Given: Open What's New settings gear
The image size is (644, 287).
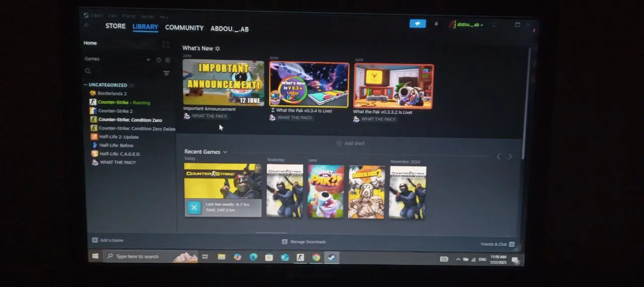Looking at the screenshot, I should click(x=218, y=49).
